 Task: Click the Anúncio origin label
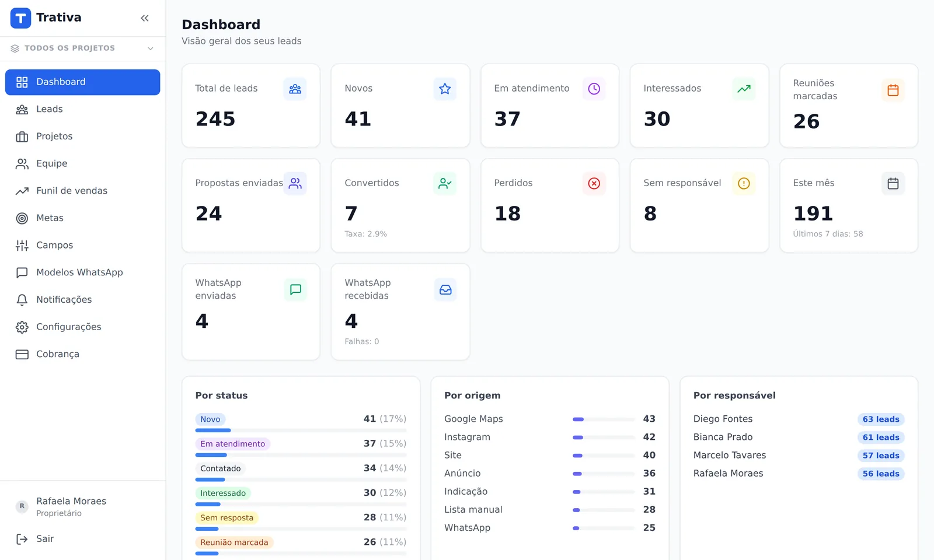[462, 474]
